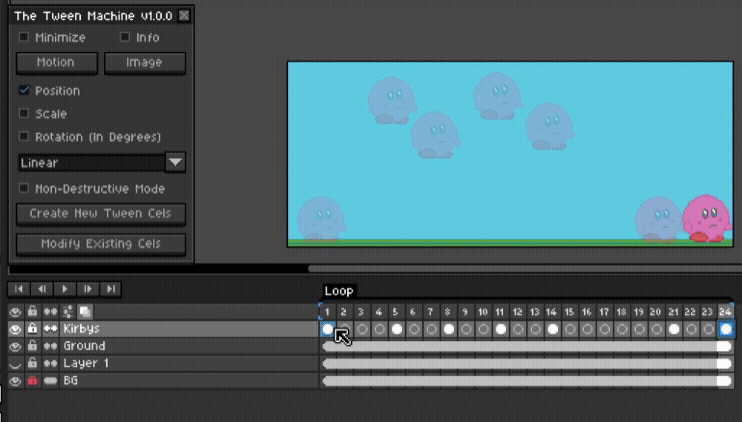Show the hidden Layer 1
Viewport: 742px width, 422px height.
pos(15,363)
